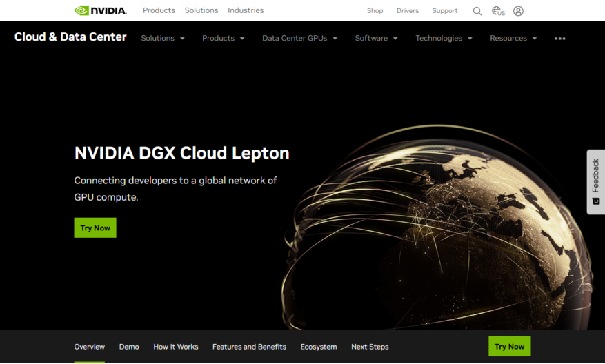Go to the Shop link

(375, 11)
